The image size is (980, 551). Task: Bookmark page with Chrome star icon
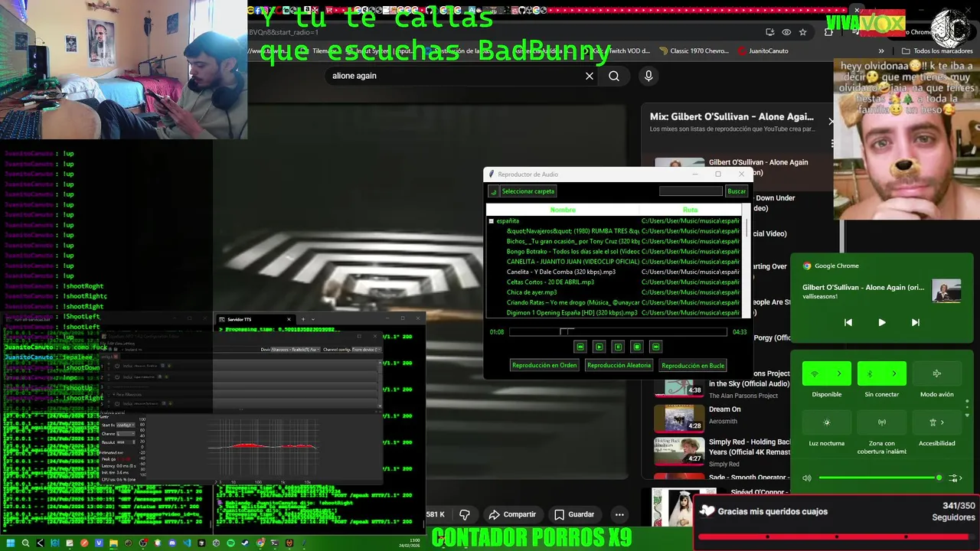[x=802, y=32]
